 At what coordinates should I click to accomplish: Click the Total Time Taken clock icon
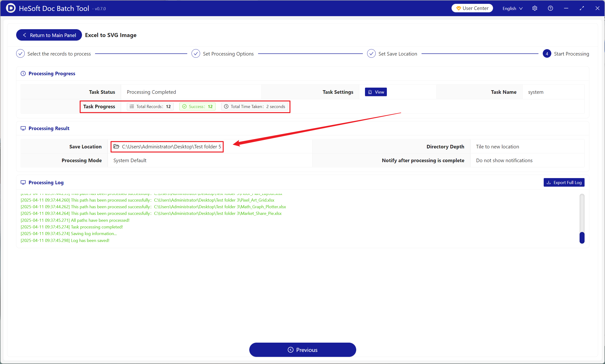click(226, 106)
